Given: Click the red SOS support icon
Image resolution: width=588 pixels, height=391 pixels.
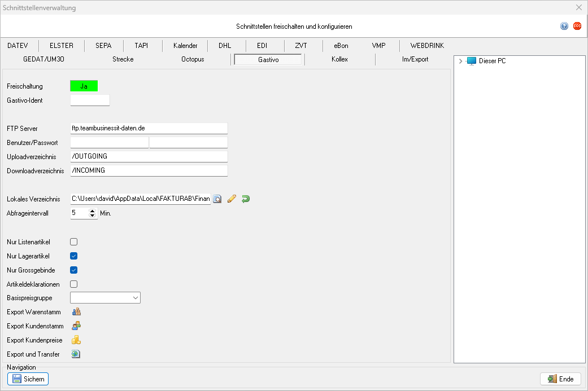Looking at the screenshot, I should click(x=577, y=26).
